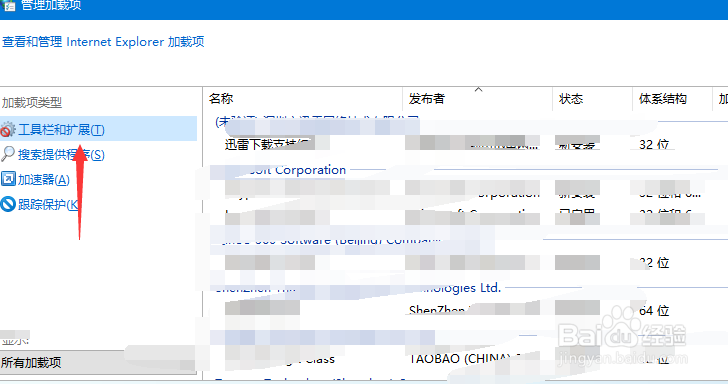Viewport: 728px width, 384px height.
Task: Click the blocked-circle icon beside 跟踪保护
Action: click(x=8, y=204)
